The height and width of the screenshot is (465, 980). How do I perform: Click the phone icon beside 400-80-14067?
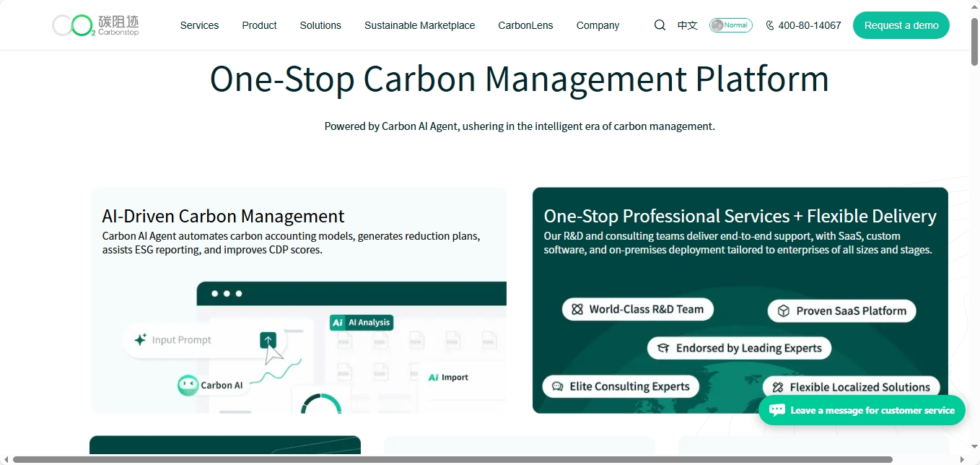770,25
